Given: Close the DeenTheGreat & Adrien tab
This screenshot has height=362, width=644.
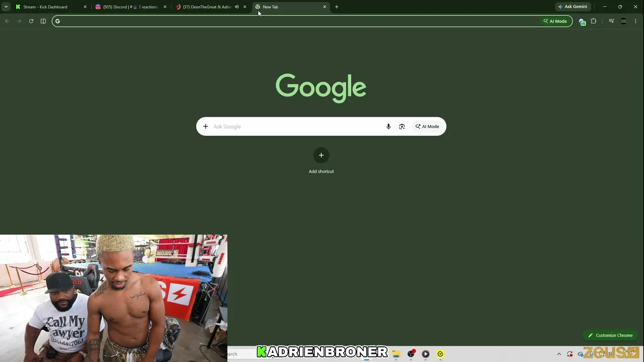Looking at the screenshot, I should click(x=245, y=7).
